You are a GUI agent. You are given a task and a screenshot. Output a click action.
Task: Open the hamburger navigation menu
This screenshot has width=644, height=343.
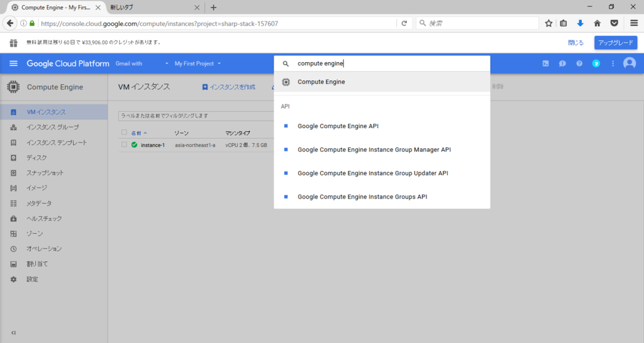tap(14, 63)
